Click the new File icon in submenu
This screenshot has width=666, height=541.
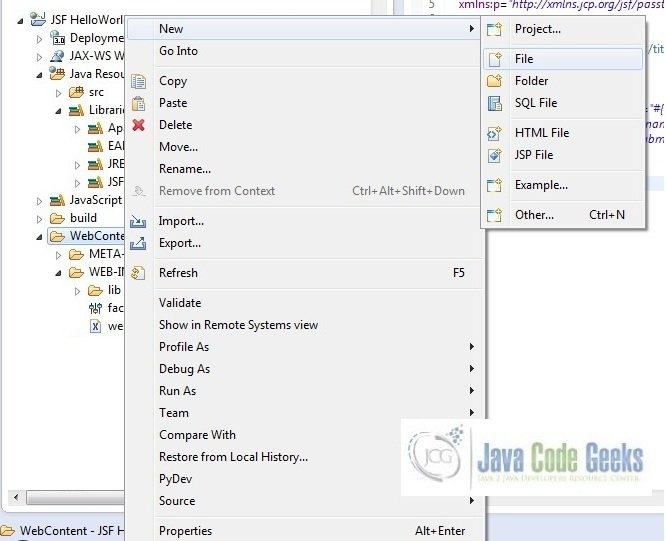pos(495,59)
